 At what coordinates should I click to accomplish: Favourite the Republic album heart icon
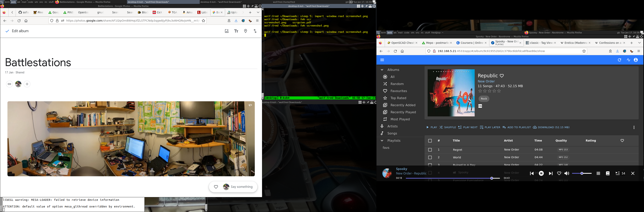click(502, 76)
